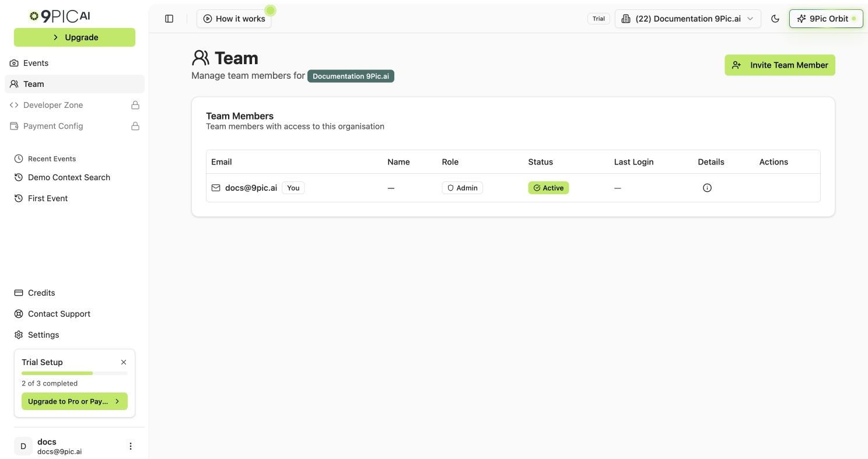Click the Trial badge in header
Image resolution: width=868 pixels, height=459 pixels.
(598, 19)
